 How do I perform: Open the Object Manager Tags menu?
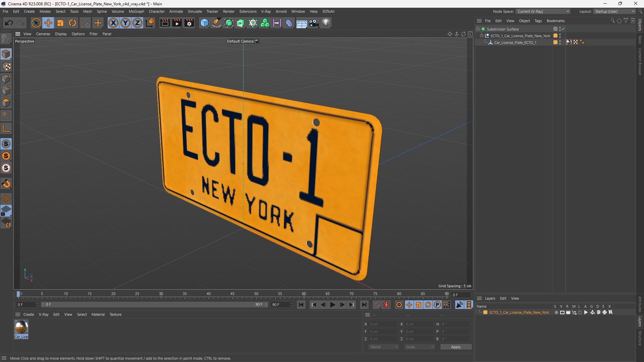[538, 21]
